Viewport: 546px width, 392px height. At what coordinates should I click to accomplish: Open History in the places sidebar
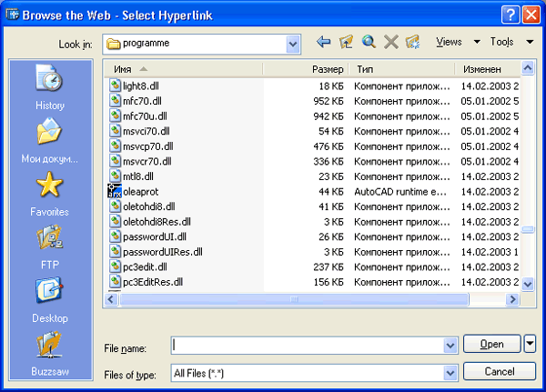pyautogui.click(x=50, y=87)
